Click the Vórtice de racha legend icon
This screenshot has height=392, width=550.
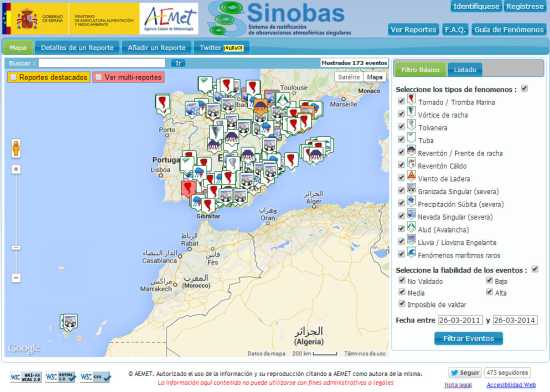point(411,112)
